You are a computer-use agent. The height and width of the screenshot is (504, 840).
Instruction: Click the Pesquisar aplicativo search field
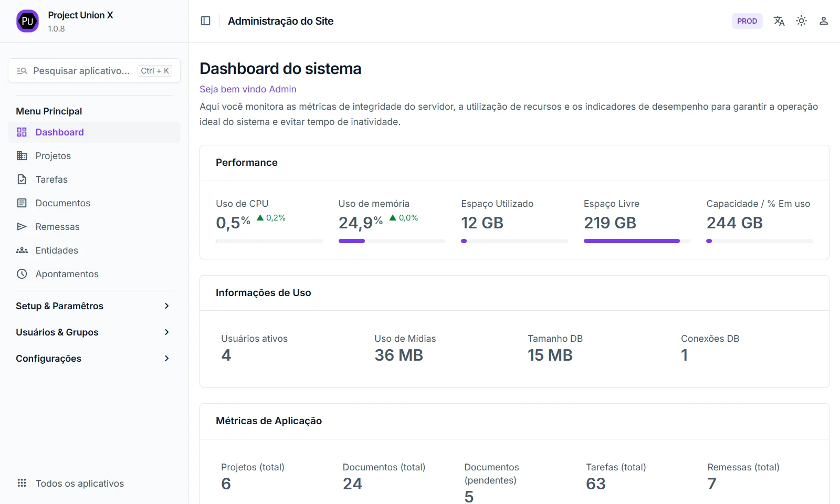pyautogui.click(x=81, y=71)
